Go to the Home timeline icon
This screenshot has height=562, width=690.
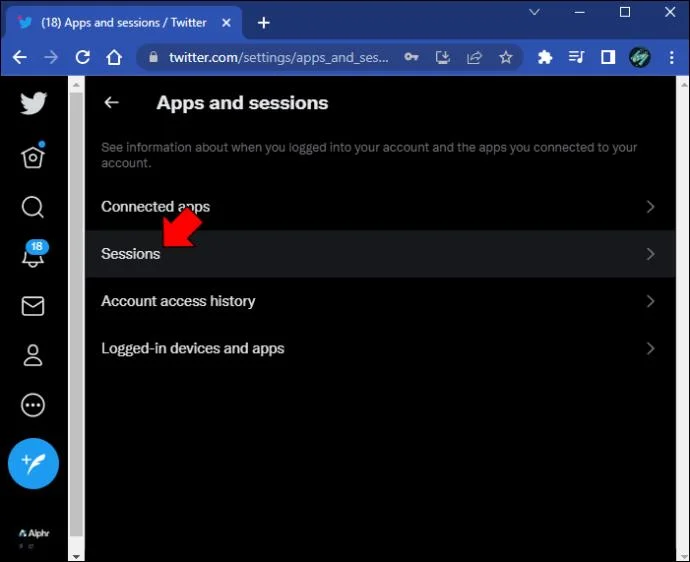pyautogui.click(x=33, y=156)
